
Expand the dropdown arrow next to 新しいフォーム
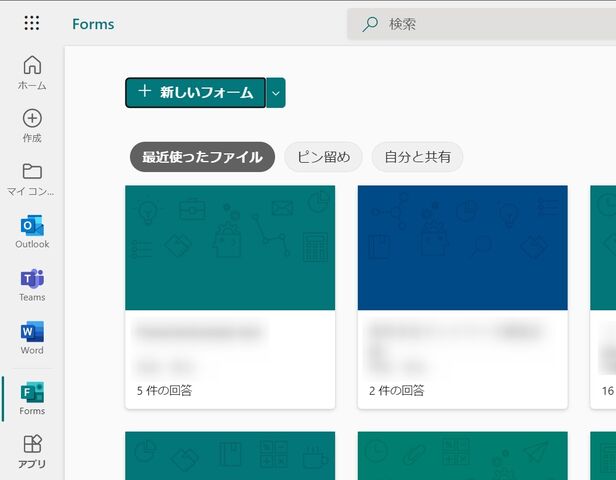click(x=276, y=93)
